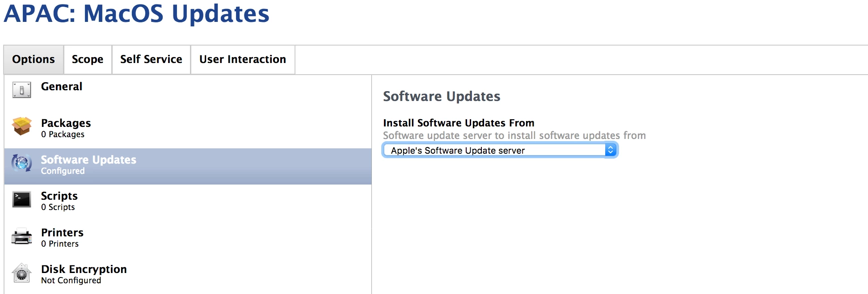Click the Packages box icon
Image resolution: width=868 pixels, height=294 pixels.
click(21, 126)
